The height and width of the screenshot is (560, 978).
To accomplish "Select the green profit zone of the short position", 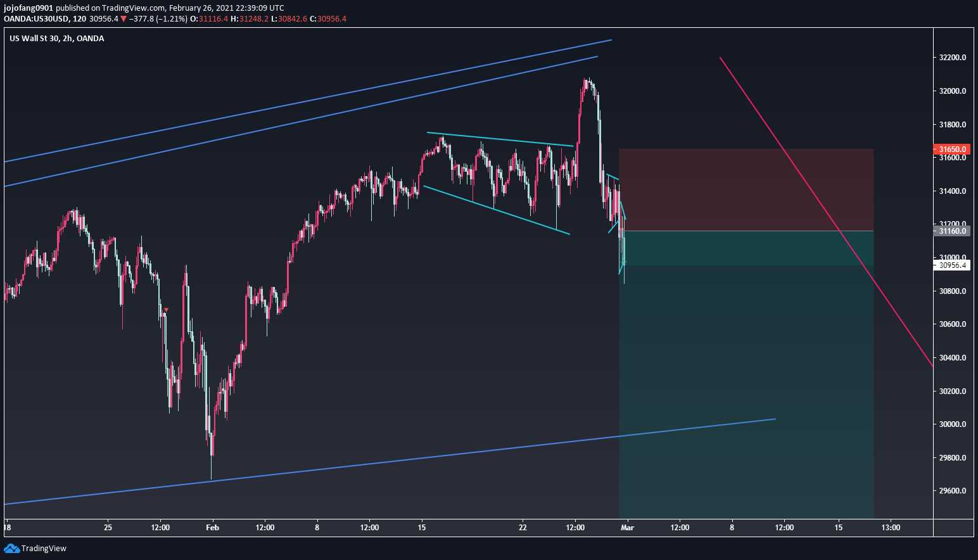I will 746,374.
